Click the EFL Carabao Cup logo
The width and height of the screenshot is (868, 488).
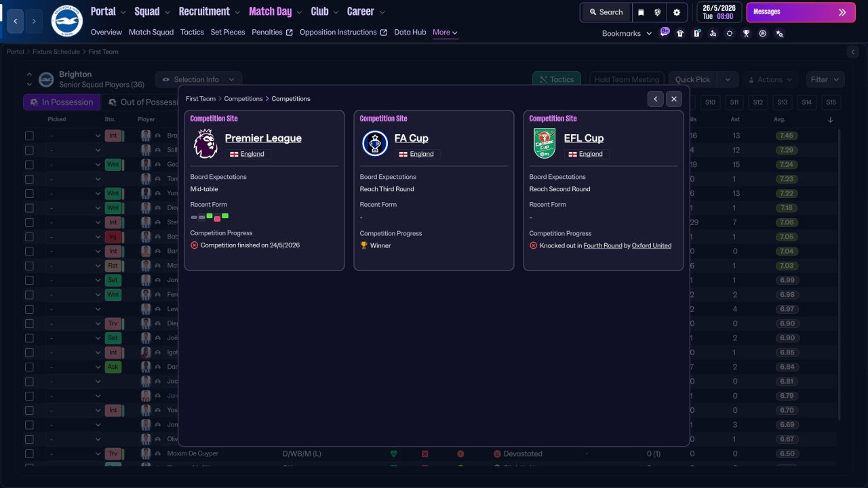coord(544,144)
